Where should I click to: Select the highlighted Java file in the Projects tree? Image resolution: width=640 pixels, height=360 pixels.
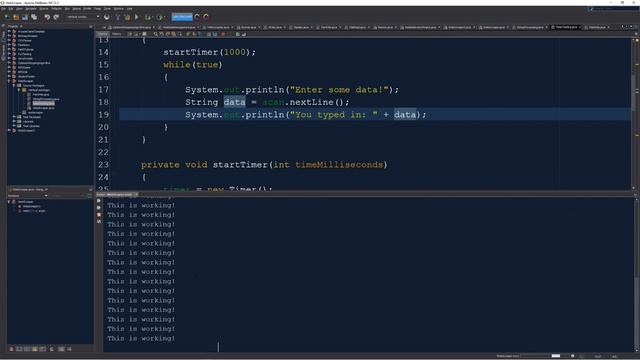coord(44,104)
